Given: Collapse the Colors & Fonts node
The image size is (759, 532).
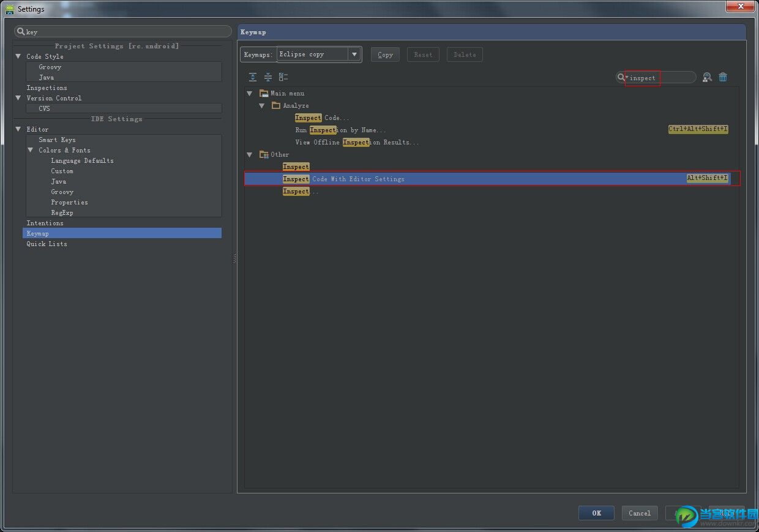Looking at the screenshot, I should [31, 150].
